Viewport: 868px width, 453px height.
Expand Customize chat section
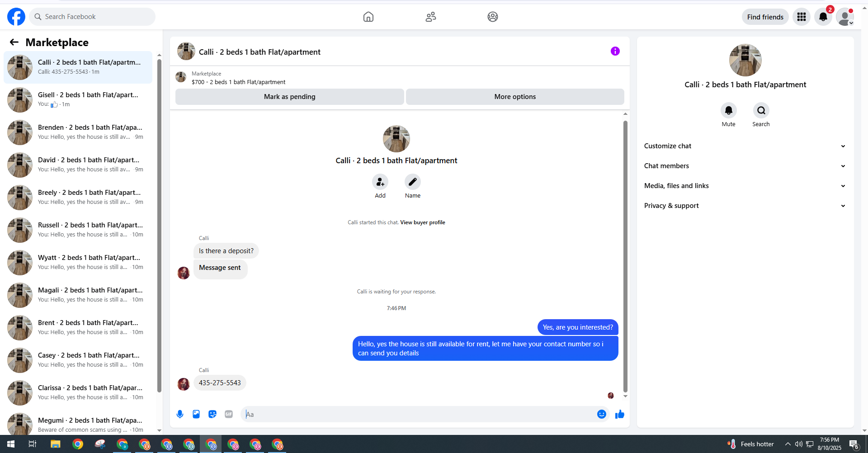(745, 146)
